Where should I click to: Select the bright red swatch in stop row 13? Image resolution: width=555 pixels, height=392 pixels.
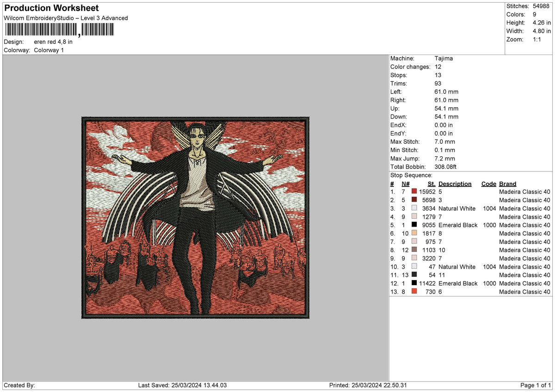tap(414, 292)
